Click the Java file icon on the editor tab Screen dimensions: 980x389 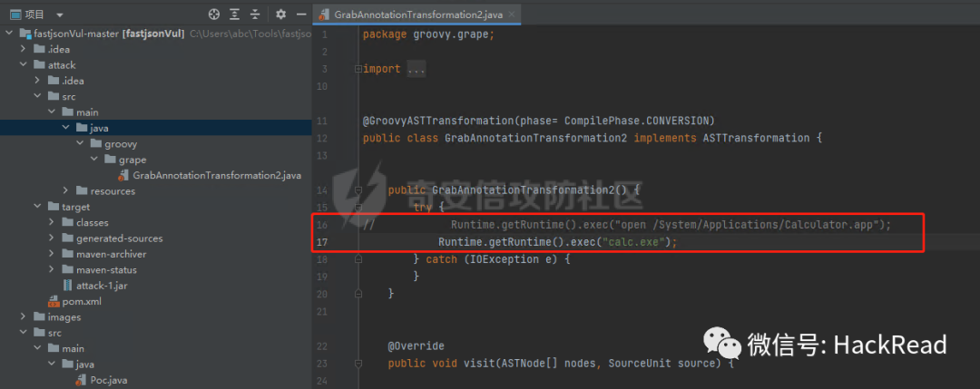[325, 14]
